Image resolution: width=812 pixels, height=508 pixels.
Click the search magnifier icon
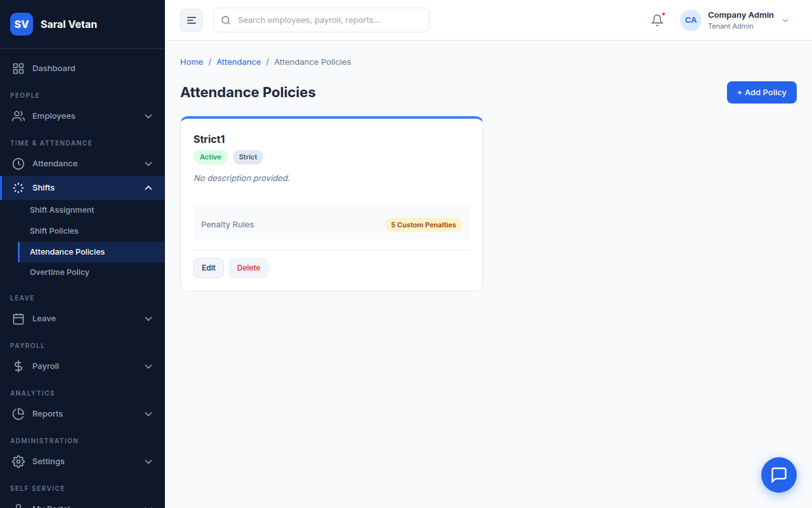226,20
